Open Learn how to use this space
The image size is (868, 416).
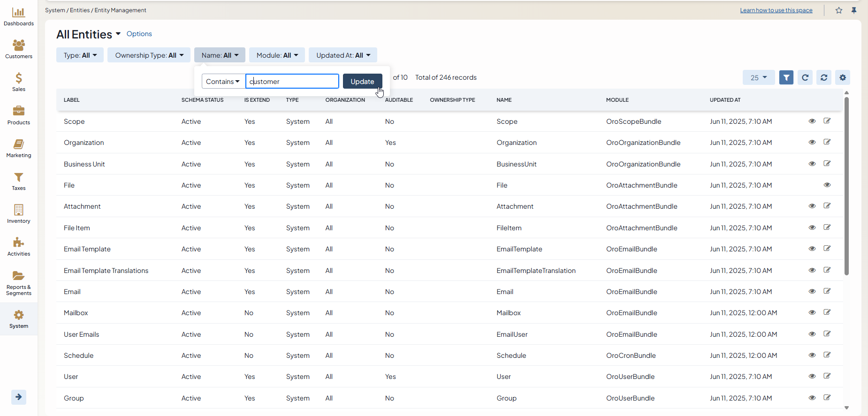(776, 10)
